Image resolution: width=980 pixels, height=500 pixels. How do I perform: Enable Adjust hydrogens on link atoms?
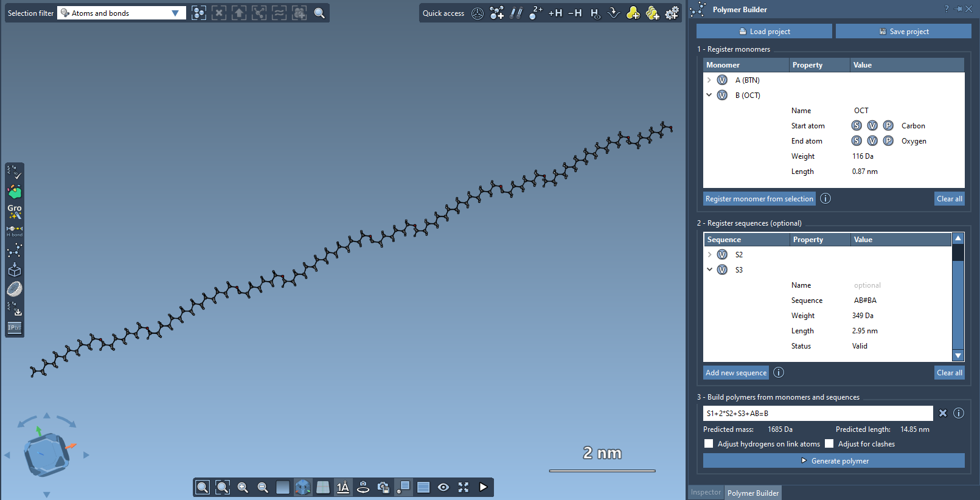point(709,444)
